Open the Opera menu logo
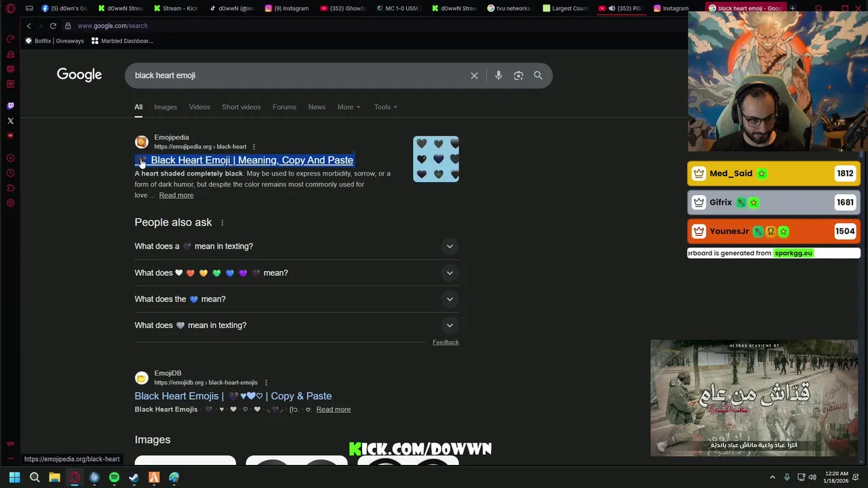This screenshot has width=868, height=488. [x=10, y=8]
